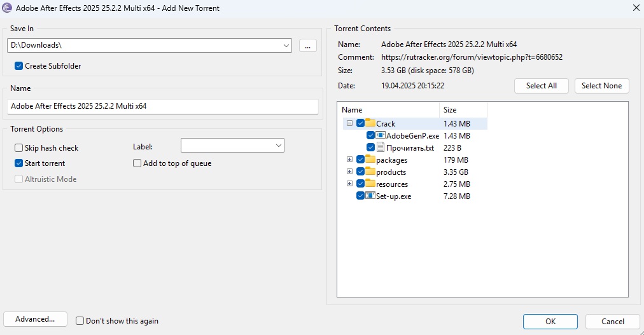Collapse the Crack folder tree node
644x335 pixels.
coord(349,123)
